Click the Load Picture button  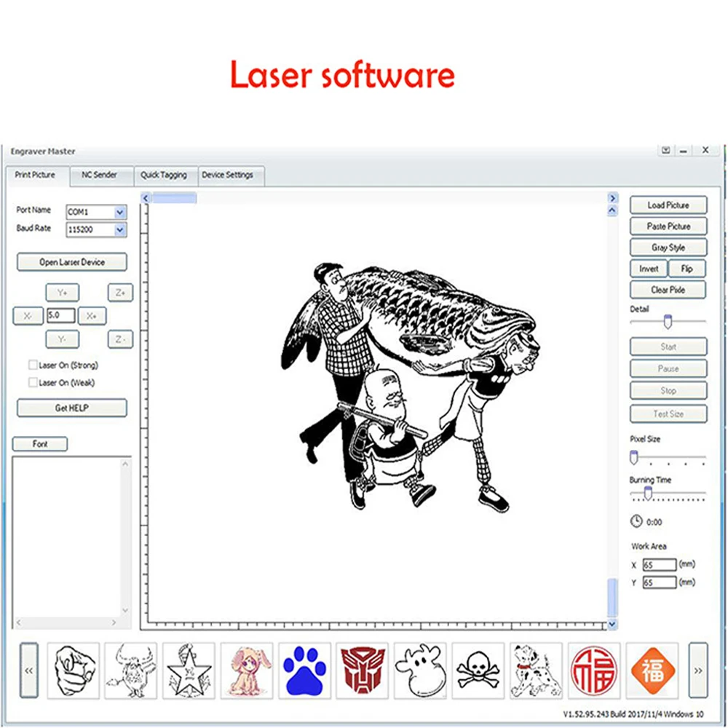[668, 205]
